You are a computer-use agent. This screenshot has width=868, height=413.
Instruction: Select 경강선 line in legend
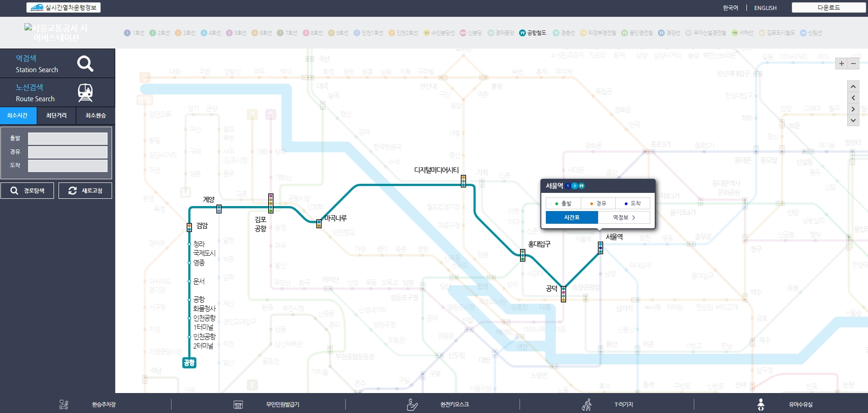click(669, 33)
